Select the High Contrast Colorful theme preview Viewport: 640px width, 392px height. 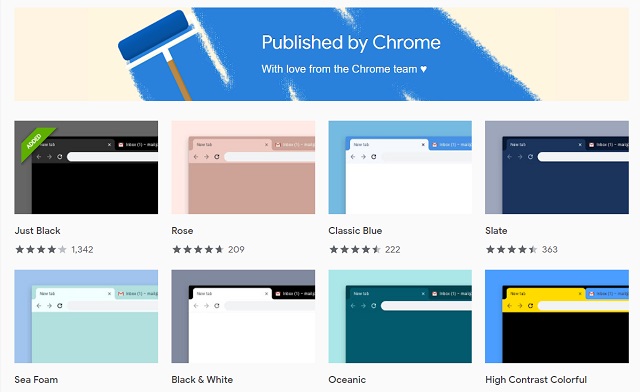click(x=557, y=316)
